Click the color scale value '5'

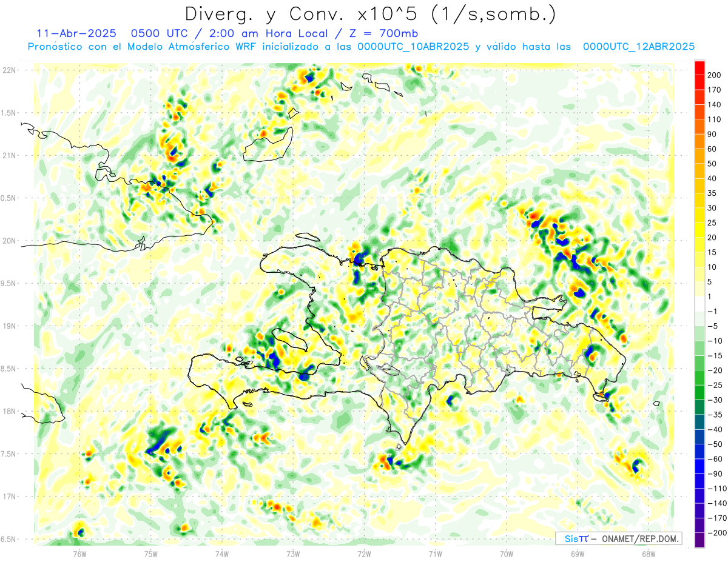pos(710,282)
